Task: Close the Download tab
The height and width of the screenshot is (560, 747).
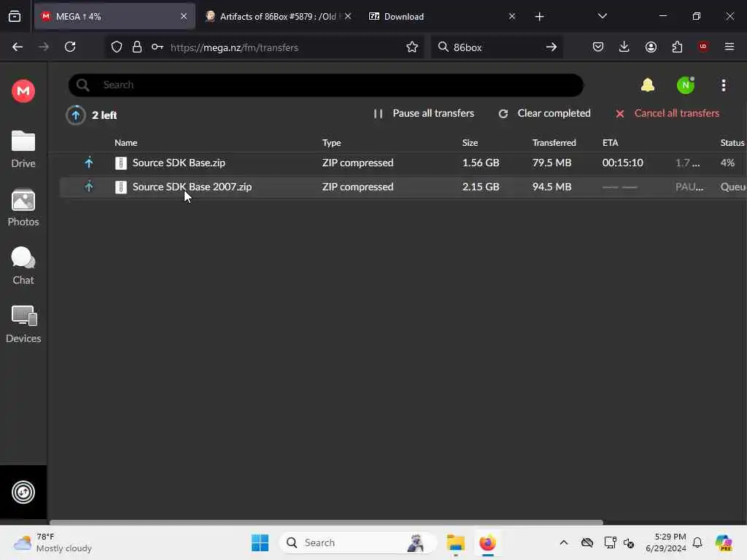Action: pos(511,16)
